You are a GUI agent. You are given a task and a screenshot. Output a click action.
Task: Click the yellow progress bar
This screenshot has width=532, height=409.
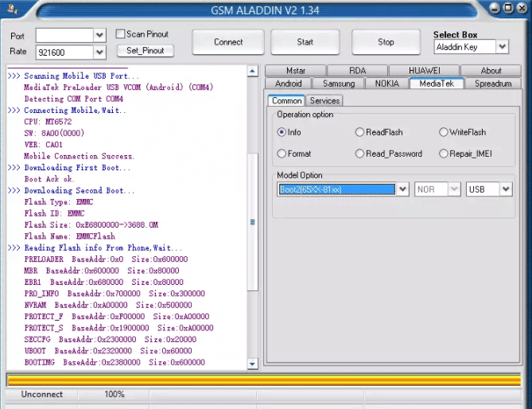[x=264, y=380]
